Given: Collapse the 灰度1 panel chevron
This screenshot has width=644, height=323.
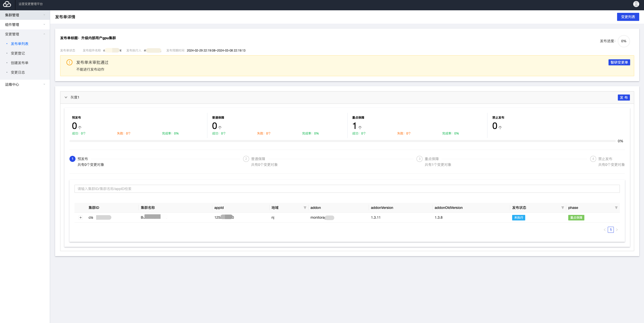Looking at the screenshot, I should (x=66, y=97).
